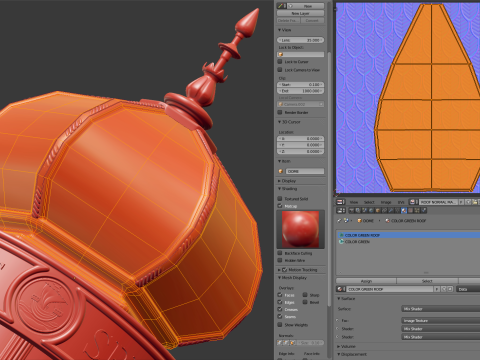
Task: Click the New Layer button
Action: point(300,13)
